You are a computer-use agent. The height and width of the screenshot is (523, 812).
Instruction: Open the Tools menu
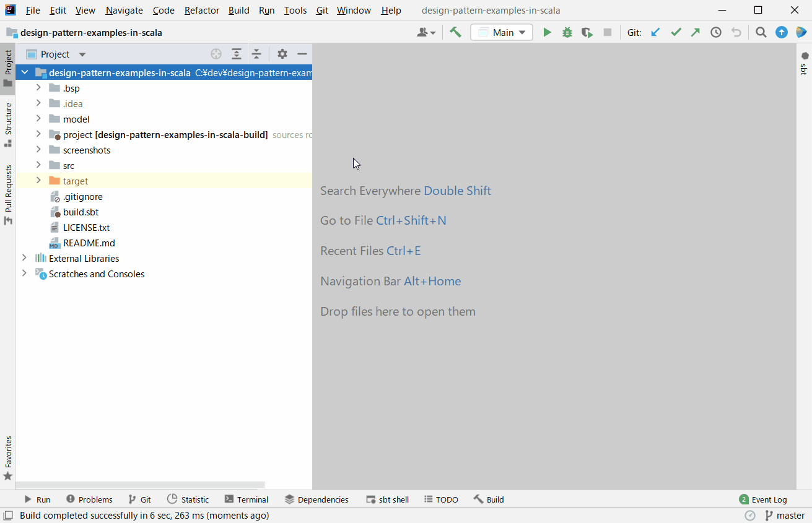pyautogui.click(x=295, y=11)
